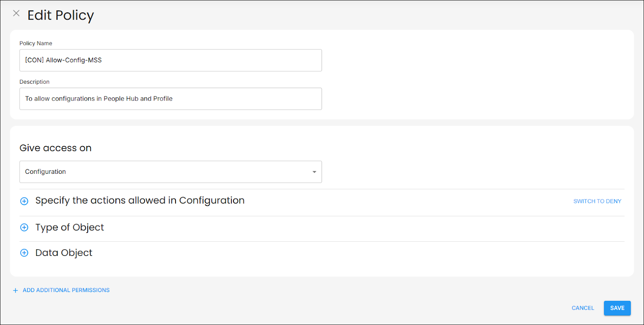Click the ADD ADDITIONAL PERMISSIONS link
Viewport: 644px width, 325px height.
[x=66, y=290]
